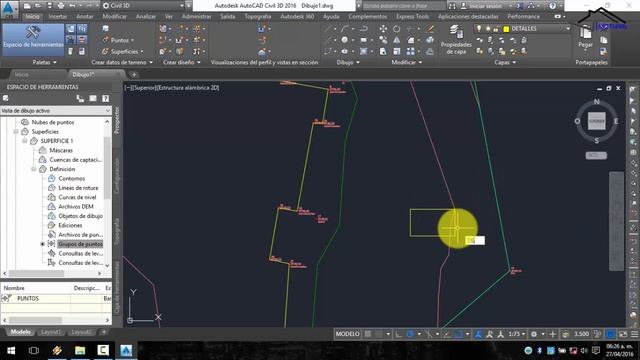Image resolution: width=640 pixels, height=360 pixels.
Task: Click the Estructura alámbrica 2D visual style label
Action: click(188, 88)
